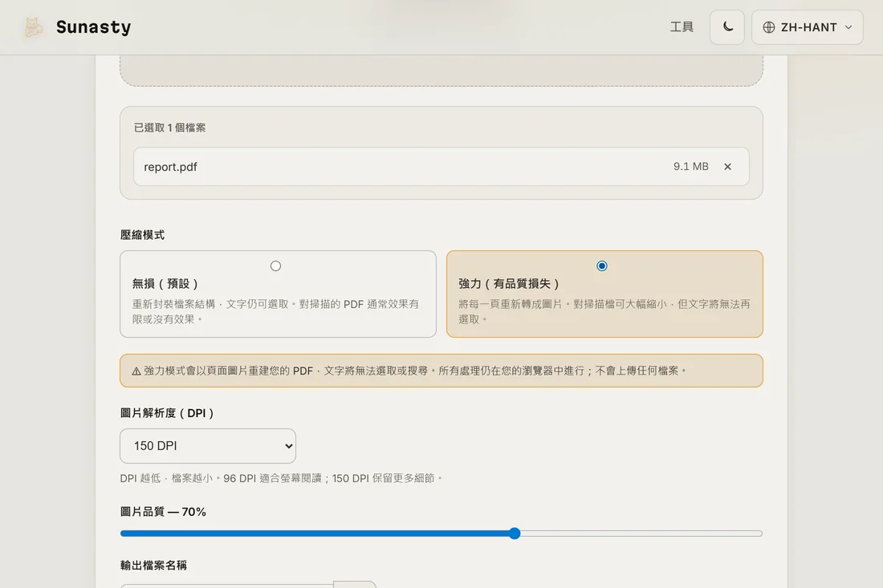
Task: Click the 輸出檔案名稱 input field
Action: point(226,585)
